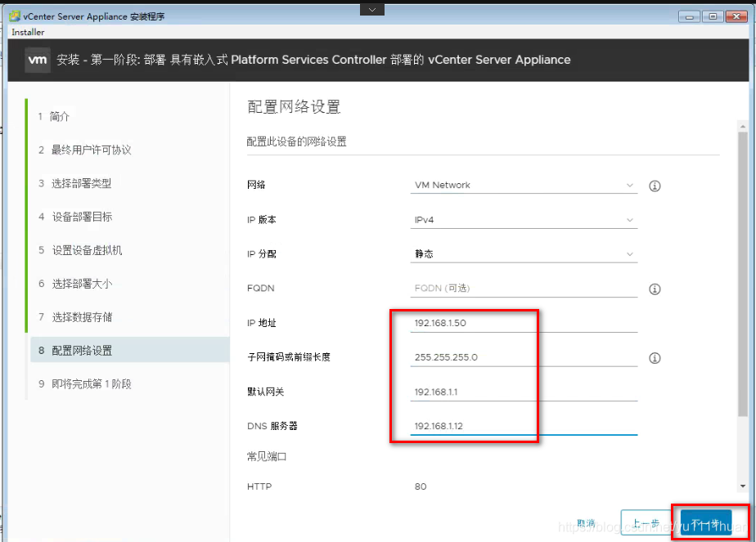Click the HTTP port value 80

pos(421,486)
